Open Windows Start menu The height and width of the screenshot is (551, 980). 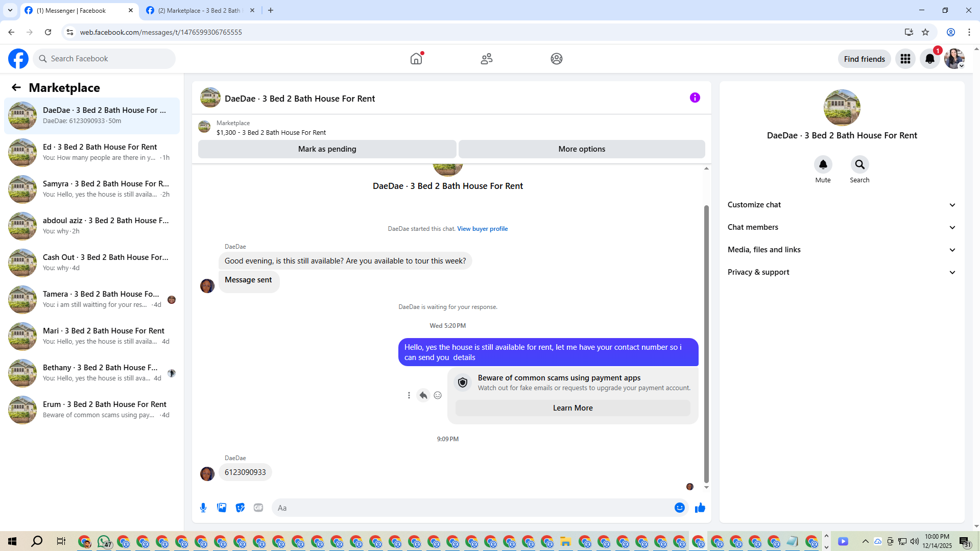point(12,541)
